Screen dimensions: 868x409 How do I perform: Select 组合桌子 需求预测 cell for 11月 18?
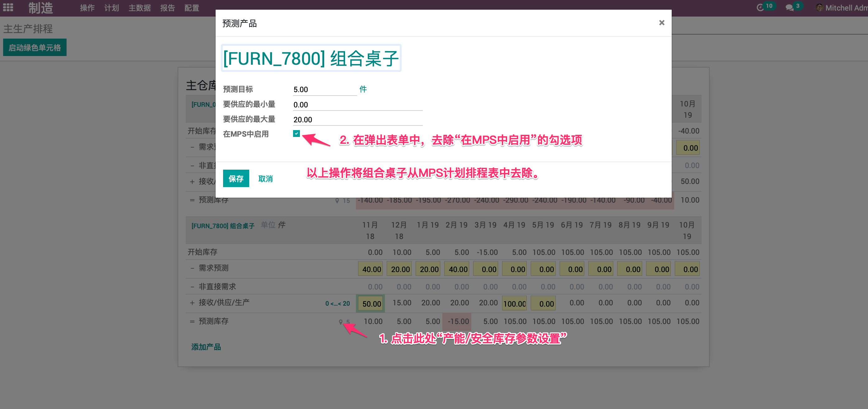[x=371, y=269]
